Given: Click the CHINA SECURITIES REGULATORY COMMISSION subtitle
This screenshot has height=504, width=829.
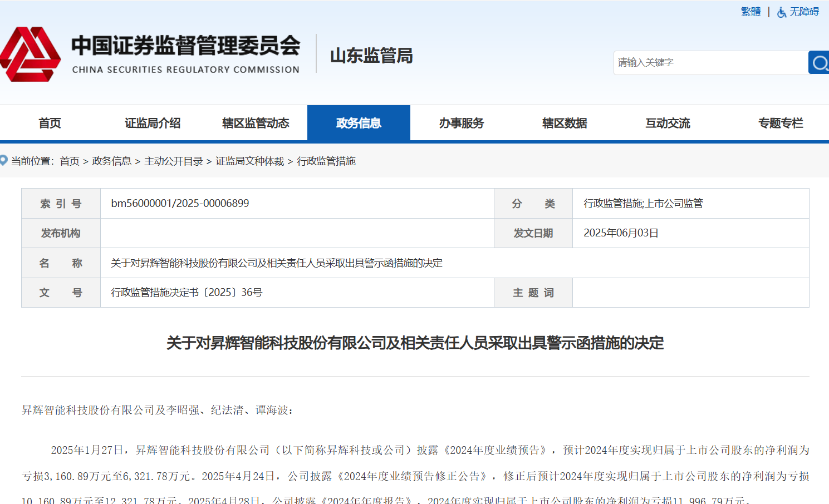Looking at the screenshot, I should 186,70.
